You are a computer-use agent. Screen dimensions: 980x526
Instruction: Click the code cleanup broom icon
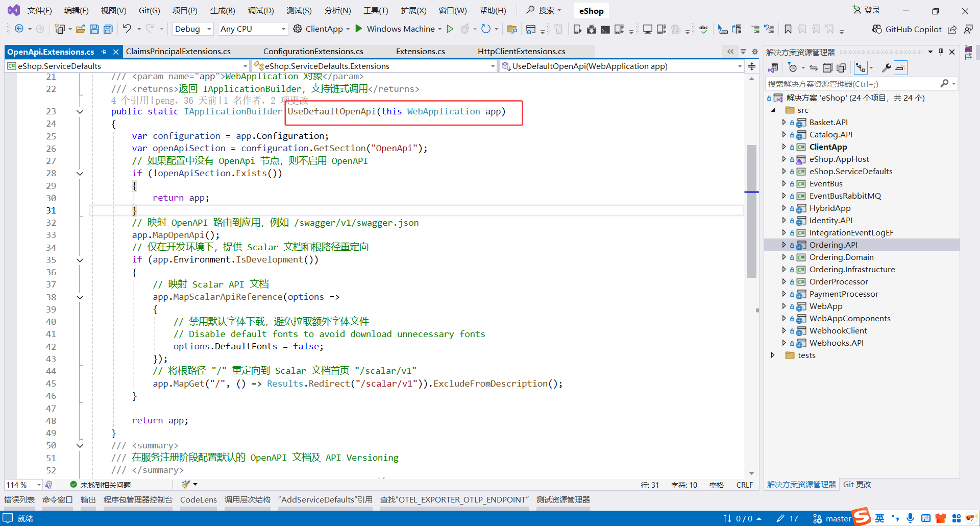coord(186,484)
